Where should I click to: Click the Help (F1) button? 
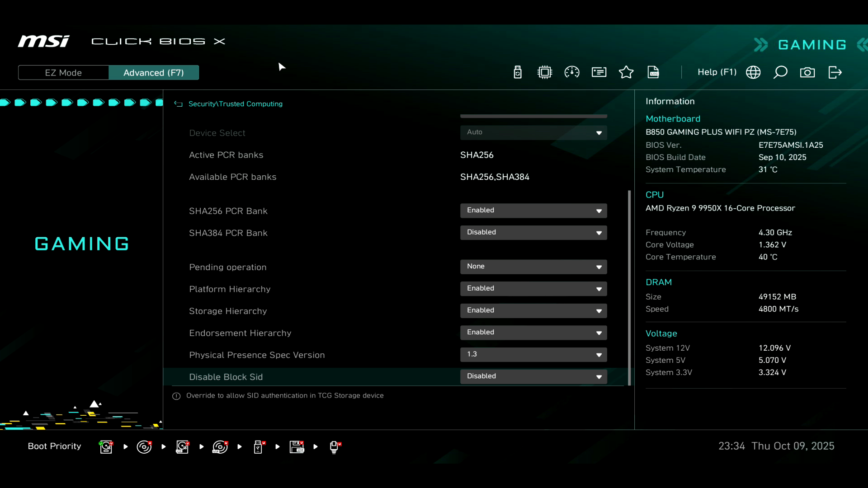[x=717, y=72]
